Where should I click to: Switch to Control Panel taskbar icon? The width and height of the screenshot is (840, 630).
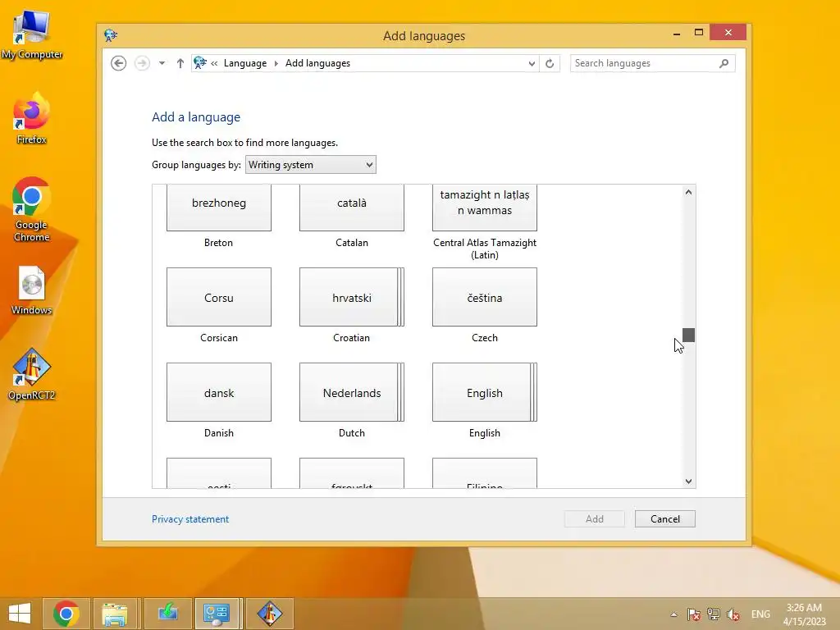click(x=217, y=614)
